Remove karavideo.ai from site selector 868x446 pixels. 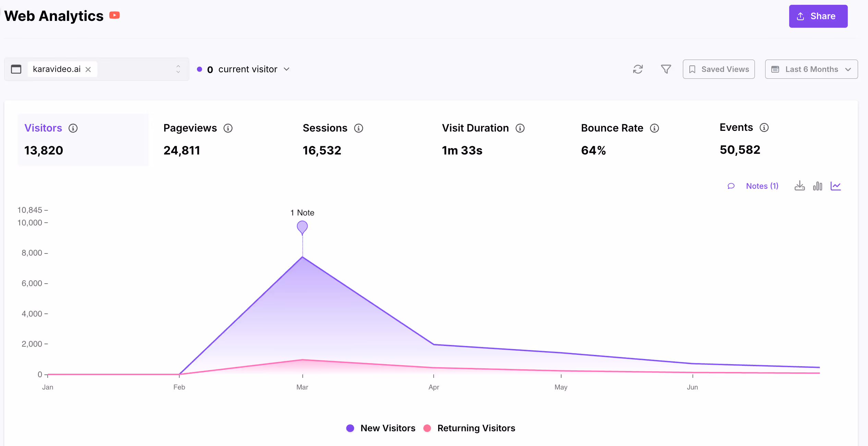tap(88, 70)
